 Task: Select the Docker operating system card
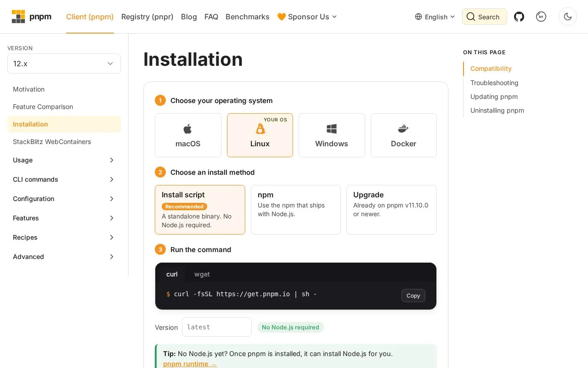point(404,135)
